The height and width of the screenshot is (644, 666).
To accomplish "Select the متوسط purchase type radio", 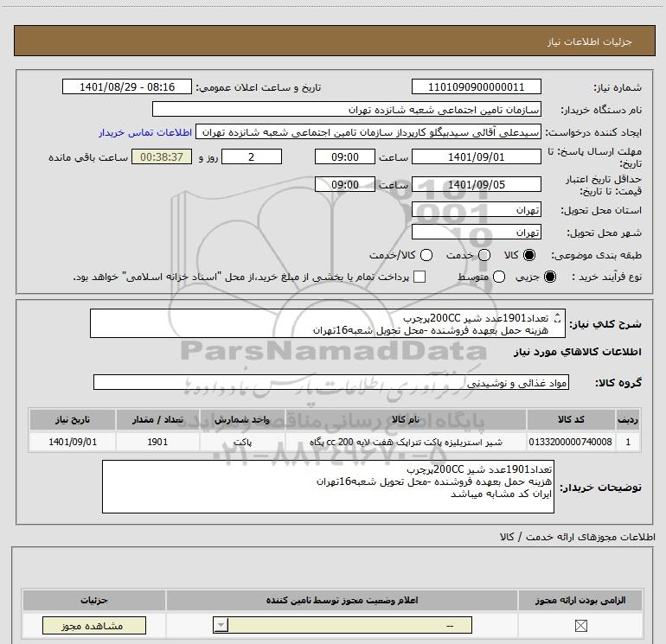I will pyautogui.click(x=499, y=277).
